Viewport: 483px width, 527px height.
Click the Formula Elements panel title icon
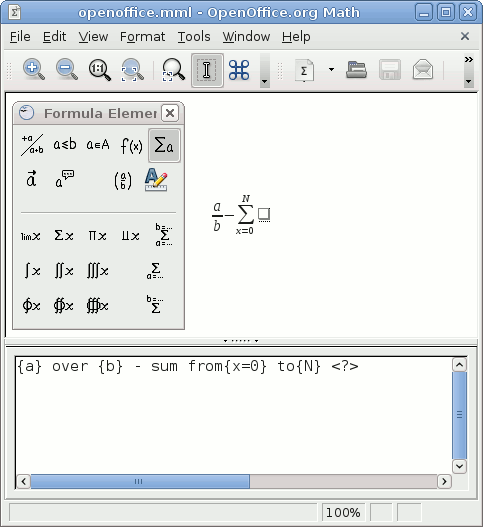coord(27,113)
